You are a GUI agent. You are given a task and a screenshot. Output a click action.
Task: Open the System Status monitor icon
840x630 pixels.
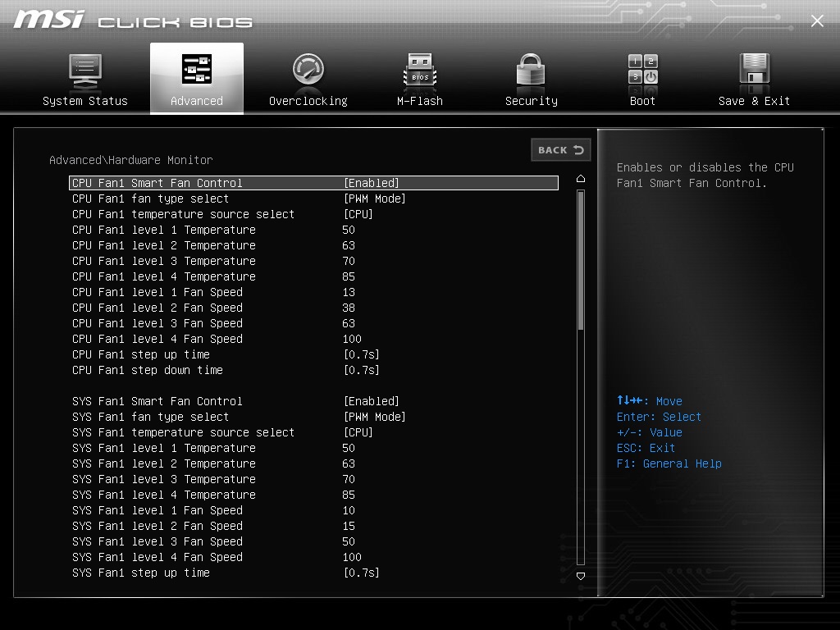[x=85, y=71]
